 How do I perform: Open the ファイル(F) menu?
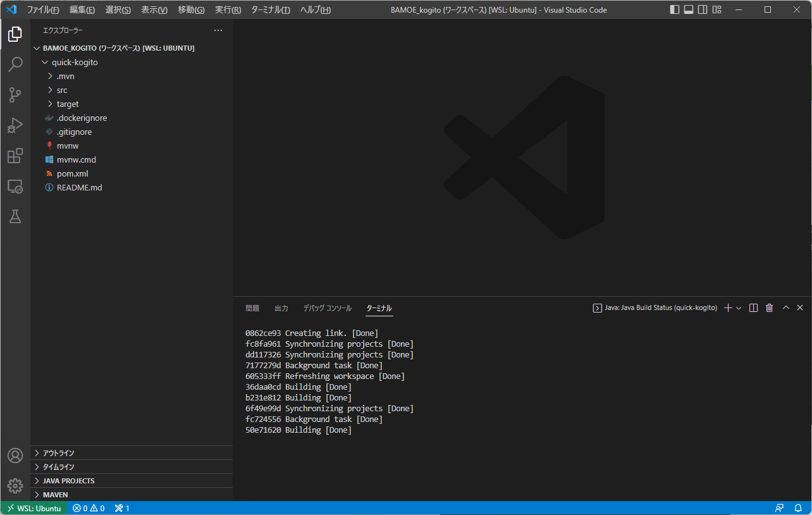43,10
